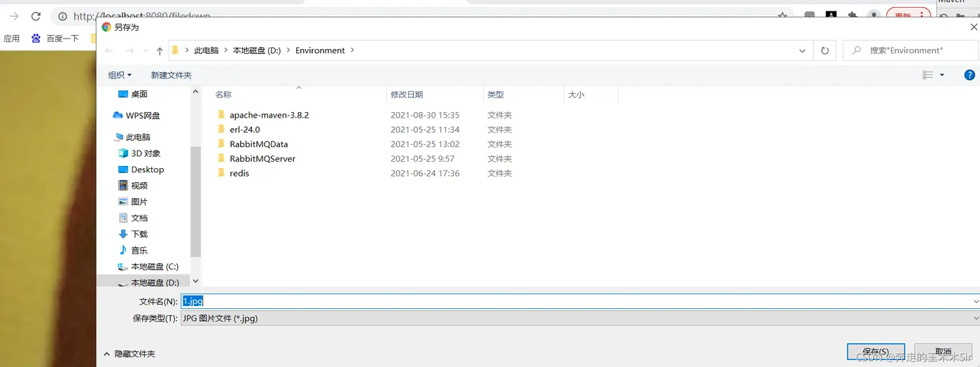Click the chevron after Environment in the path
Screen dimensions: 980x367
(x=352, y=50)
